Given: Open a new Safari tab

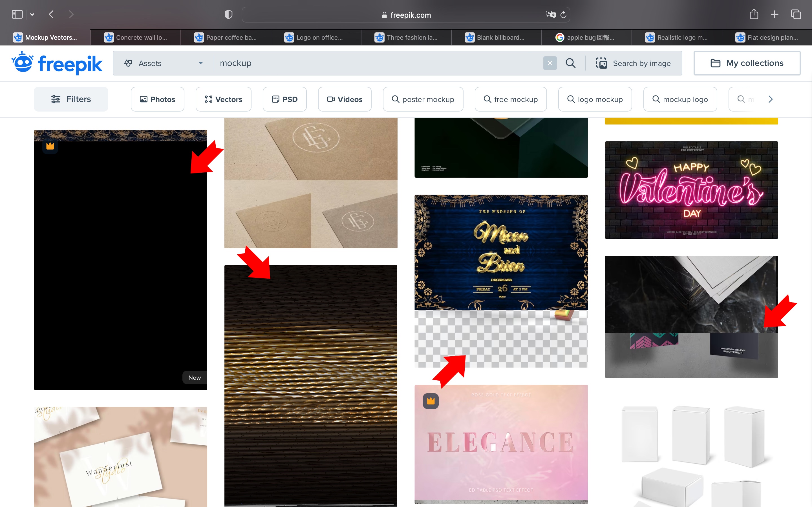Looking at the screenshot, I should (775, 14).
